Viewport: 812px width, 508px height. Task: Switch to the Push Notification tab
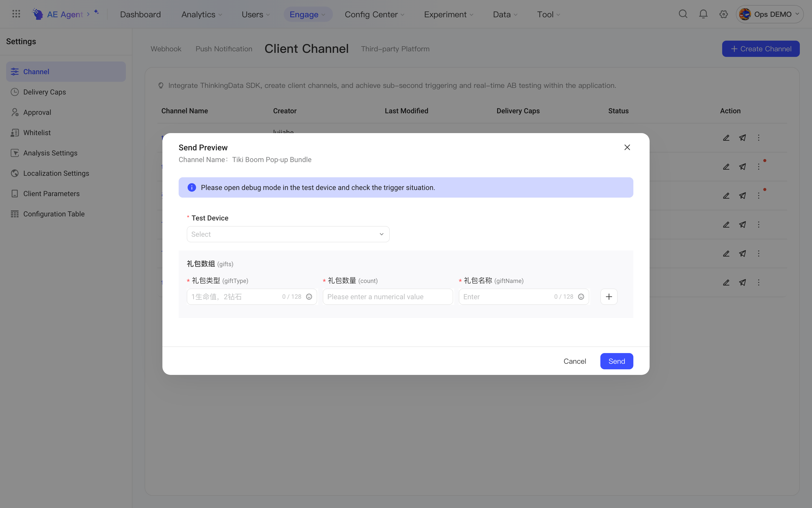tap(224, 49)
